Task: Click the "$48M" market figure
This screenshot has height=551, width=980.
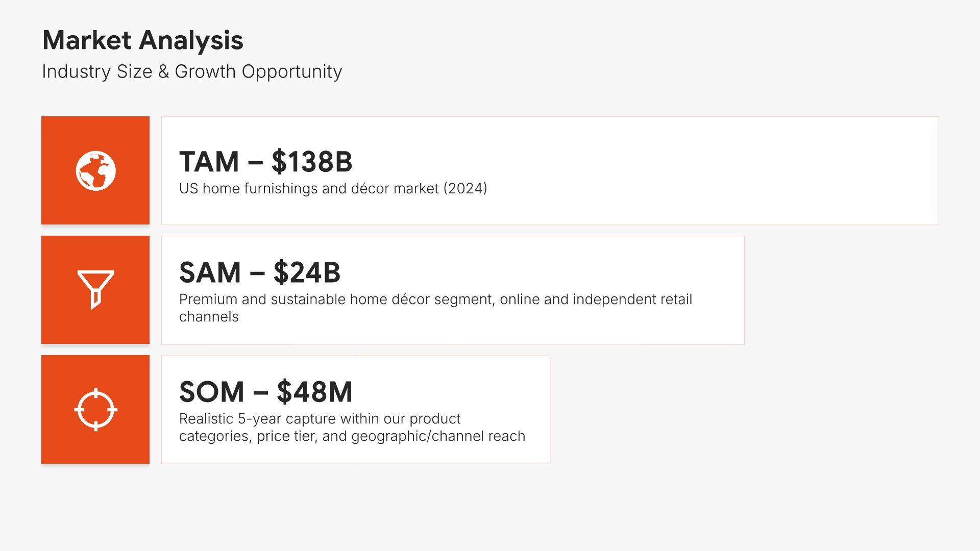Action: [314, 392]
